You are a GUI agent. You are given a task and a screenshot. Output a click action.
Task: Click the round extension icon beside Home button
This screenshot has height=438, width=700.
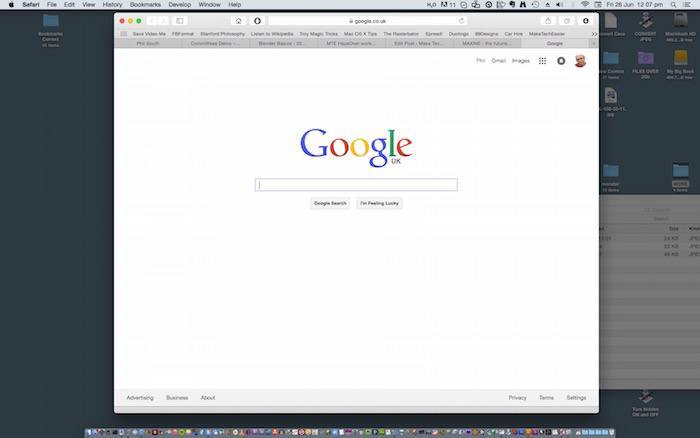pos(257,21)
